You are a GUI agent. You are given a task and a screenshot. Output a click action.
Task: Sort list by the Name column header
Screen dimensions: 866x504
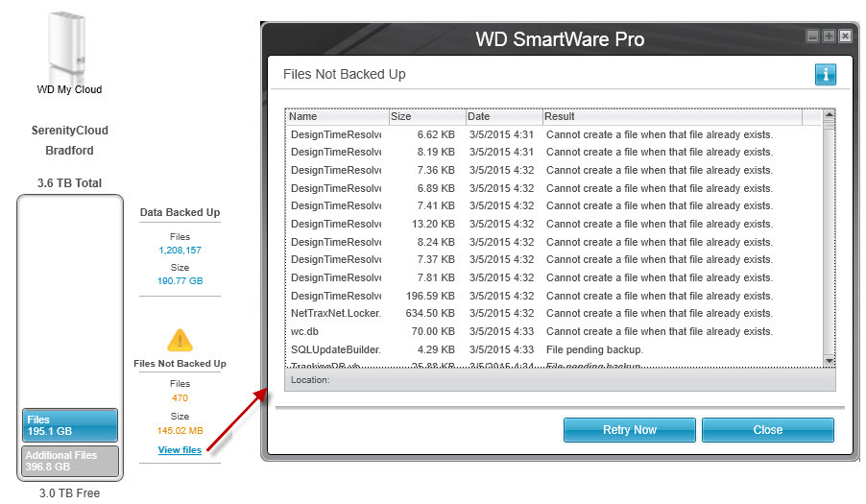[337, 116]
